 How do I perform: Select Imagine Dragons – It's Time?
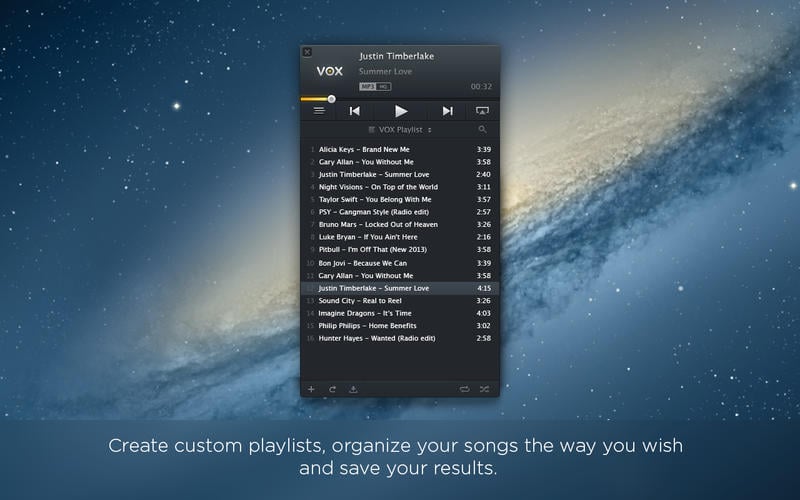[400, 313]
